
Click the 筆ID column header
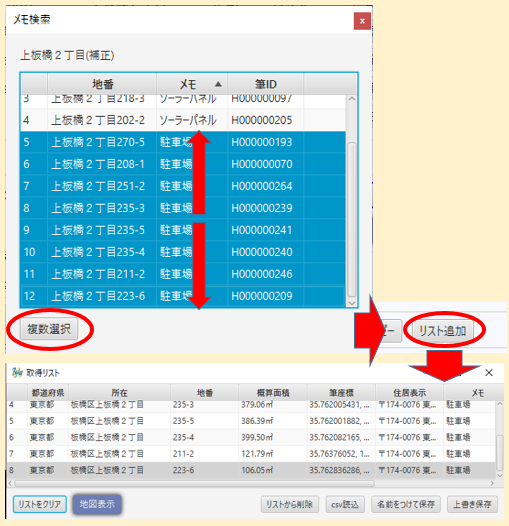tap(265, 84)
